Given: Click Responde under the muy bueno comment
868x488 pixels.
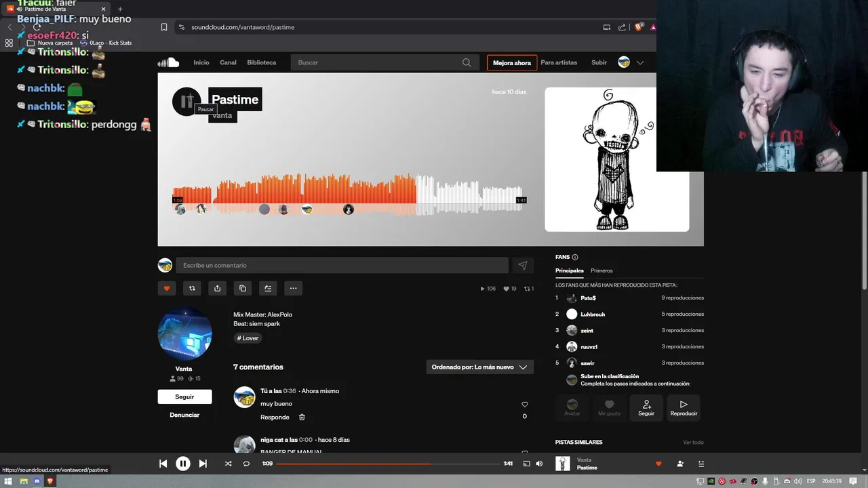Looking at the screenshot, I should pyautogui.click(x=275, y=418).
